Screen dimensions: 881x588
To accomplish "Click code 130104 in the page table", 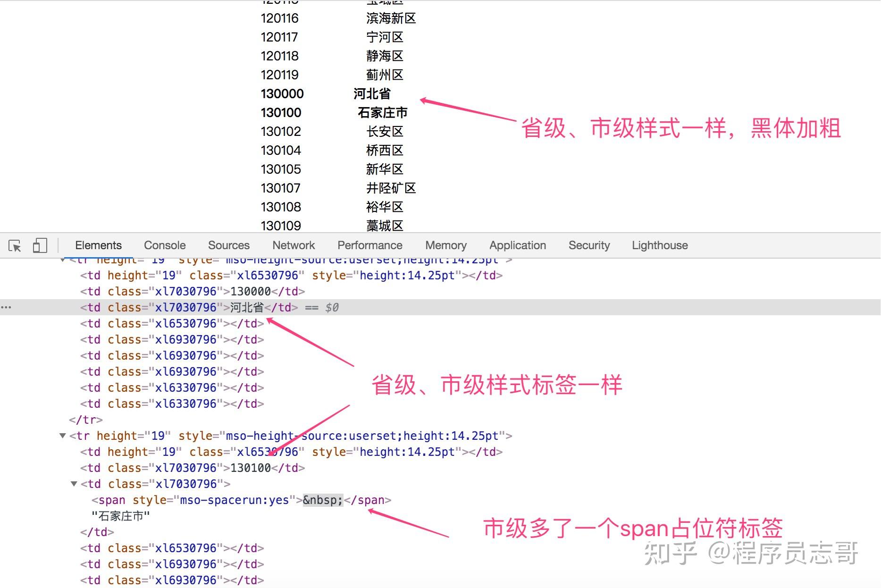I will (x=281, y=150).
